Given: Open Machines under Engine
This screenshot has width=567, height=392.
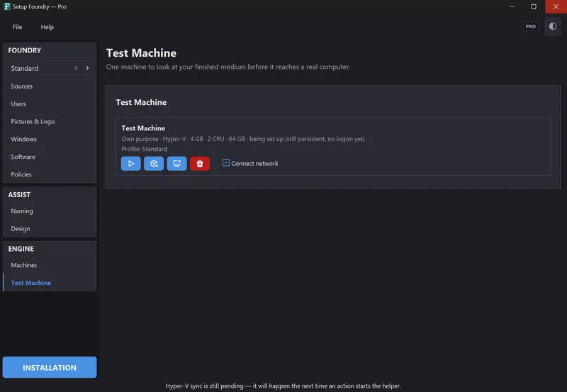Looking at the screenshot, I should click(50, 265).
